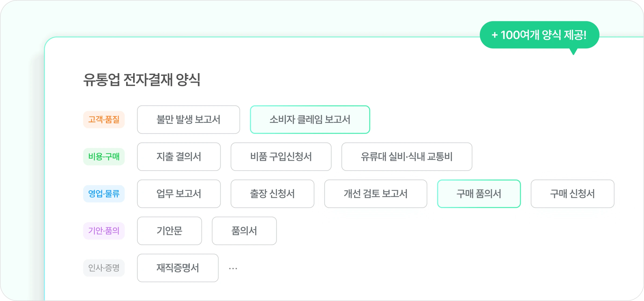The height and width of the screenshot is (301, 644).
Task: Select the 기안문 form
Action: 169,231
